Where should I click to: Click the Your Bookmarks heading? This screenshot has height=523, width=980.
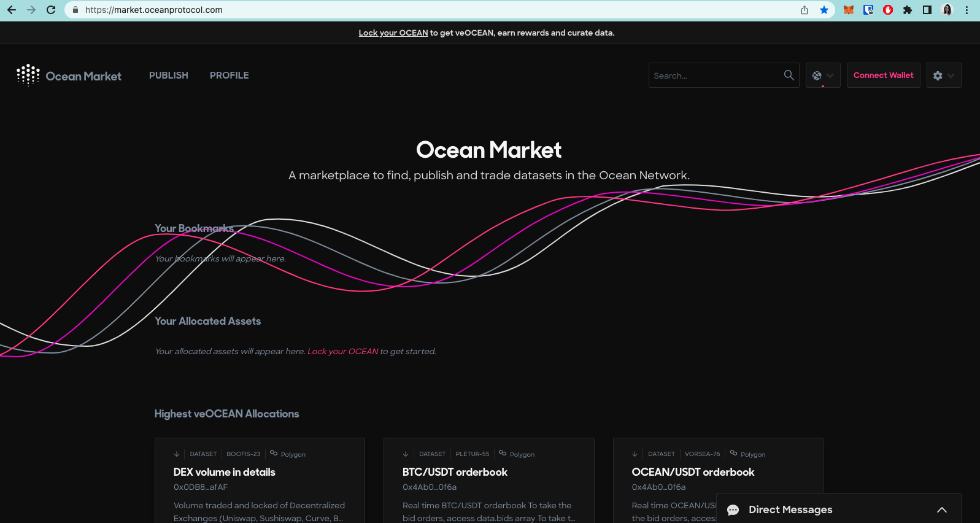pyautogui.click(x=194, y=228)
